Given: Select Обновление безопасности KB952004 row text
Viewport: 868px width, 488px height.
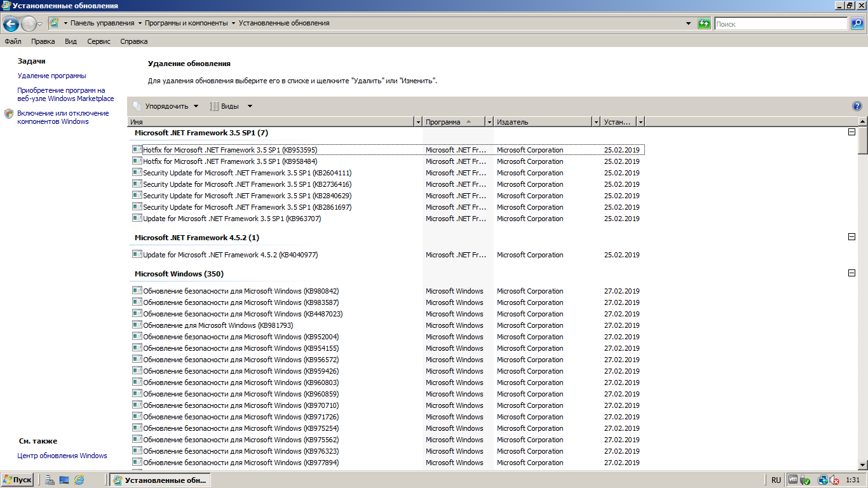Looking at the screenshot, I should click(241, 337).
